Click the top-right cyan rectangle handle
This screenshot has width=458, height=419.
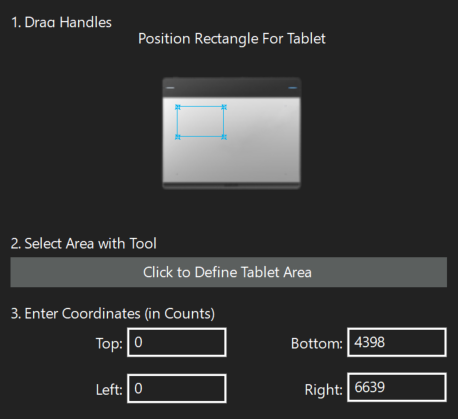coord(224,107)
